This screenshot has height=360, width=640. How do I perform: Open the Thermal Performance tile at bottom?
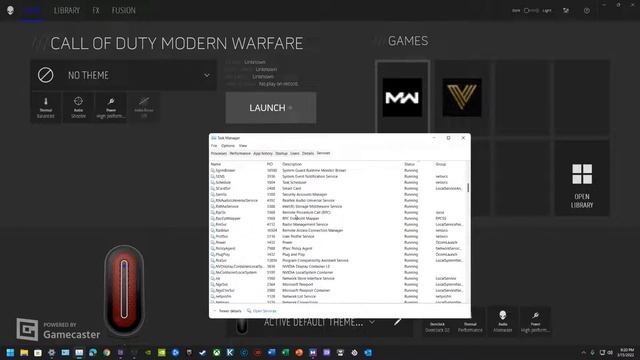470,322
